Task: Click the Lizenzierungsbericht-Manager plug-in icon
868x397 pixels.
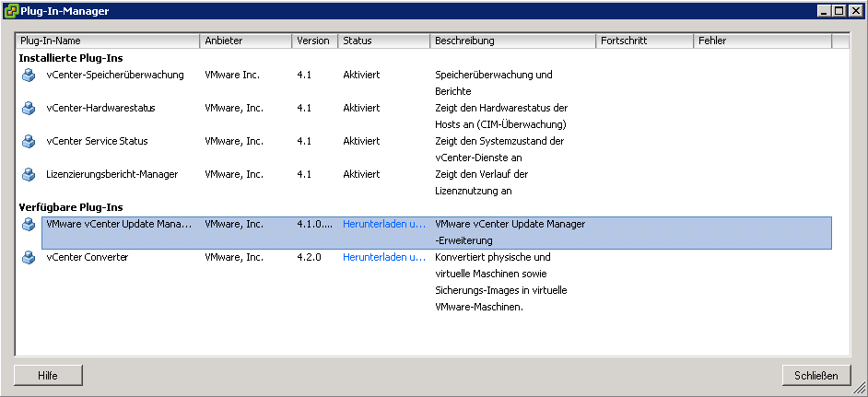Action: coord(29,174)
